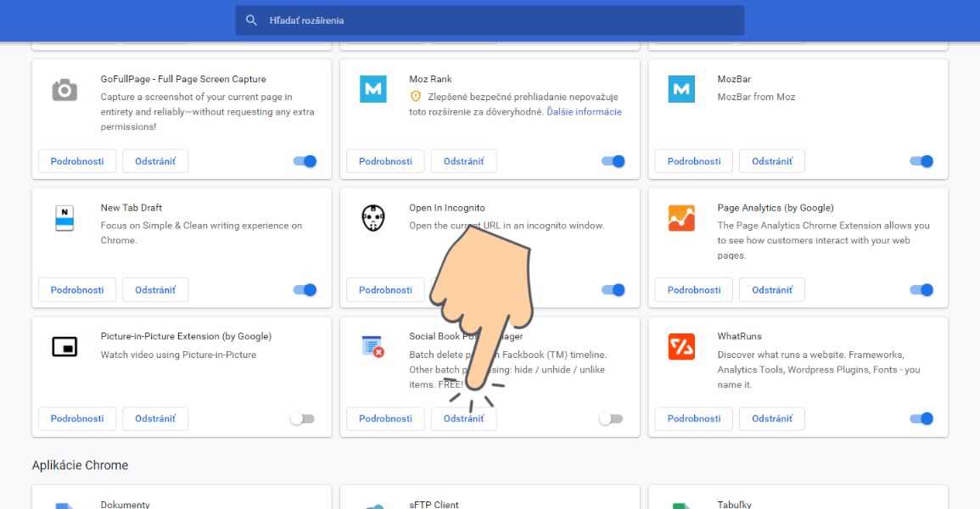Click the Watch video using Picture-in-Picture text
The width and height of the screenshot is (980, 509).
pos(178,355)
